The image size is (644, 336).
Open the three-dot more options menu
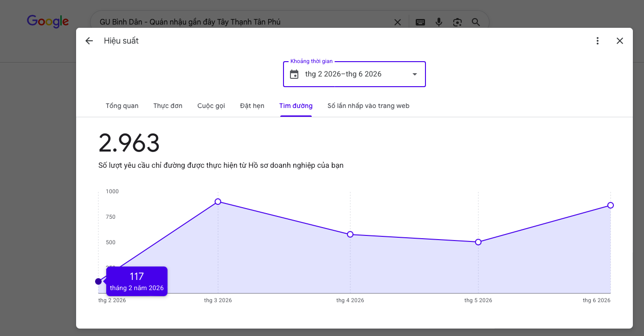click(598, 41)
